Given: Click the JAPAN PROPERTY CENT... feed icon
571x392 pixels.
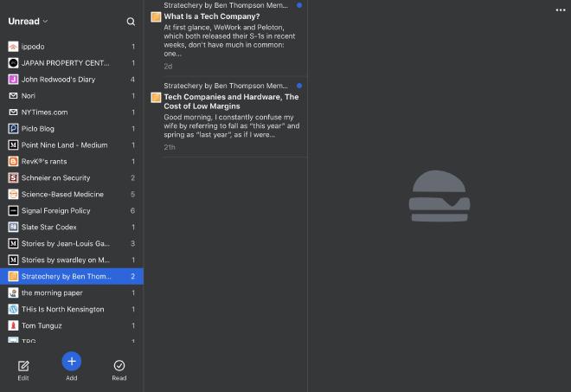Looking at the screenshot, I should pos(13,63).
